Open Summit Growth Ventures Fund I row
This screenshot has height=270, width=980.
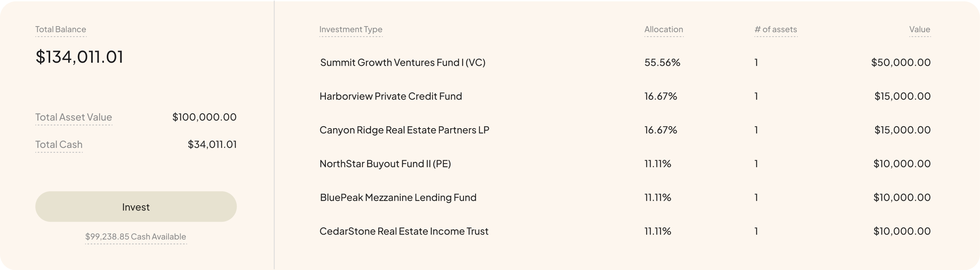click(403, 62)
